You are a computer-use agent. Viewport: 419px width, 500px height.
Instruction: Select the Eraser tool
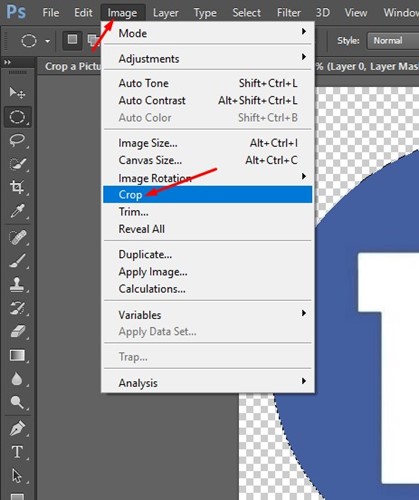tap(17, 332)
